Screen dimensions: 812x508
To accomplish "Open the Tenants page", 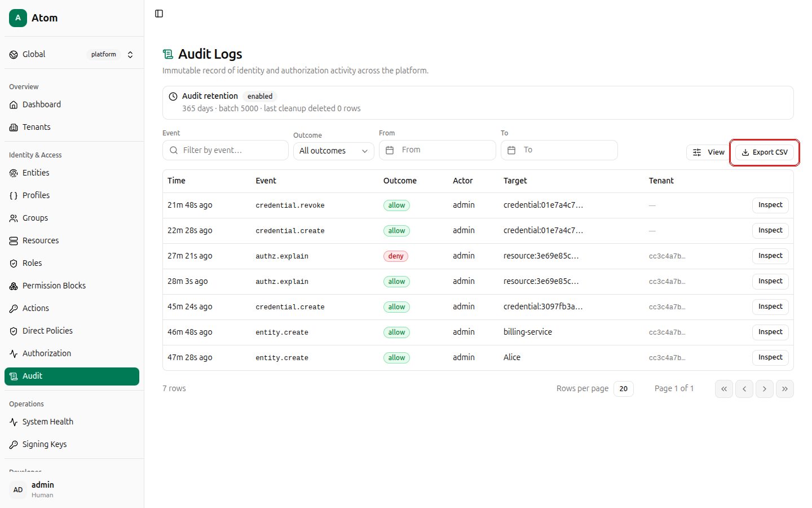I will 72,127.
